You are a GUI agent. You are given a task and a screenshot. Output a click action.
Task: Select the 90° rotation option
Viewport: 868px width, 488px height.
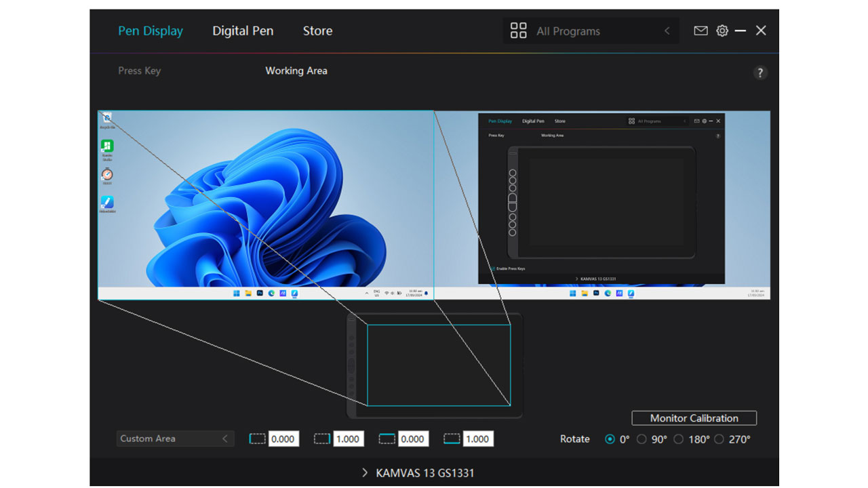point(642,439)
